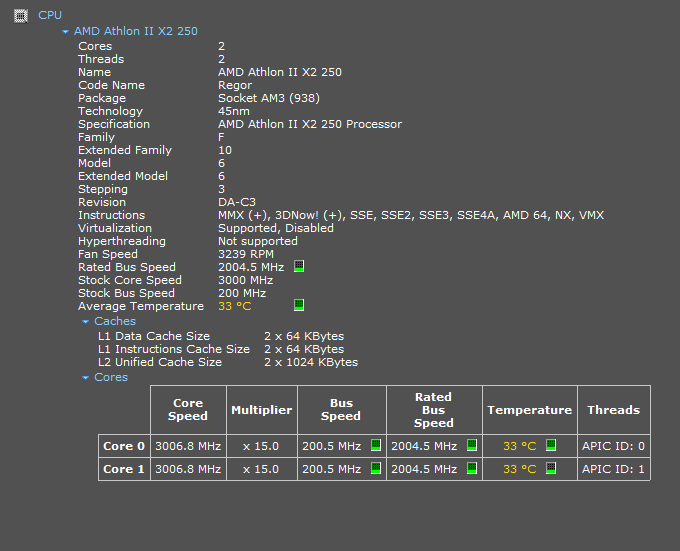
Task: Click the Cores section heading label
Action: point(111,377)
